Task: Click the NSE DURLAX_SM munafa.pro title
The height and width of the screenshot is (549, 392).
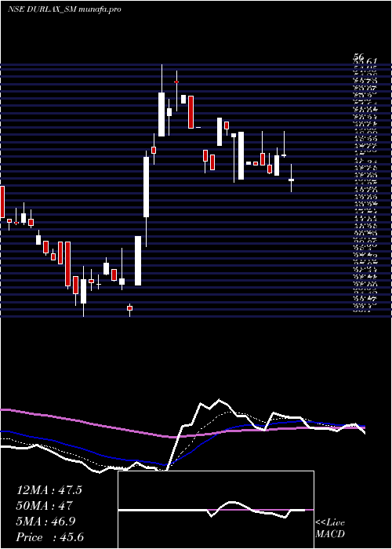Action: (64, 9)
